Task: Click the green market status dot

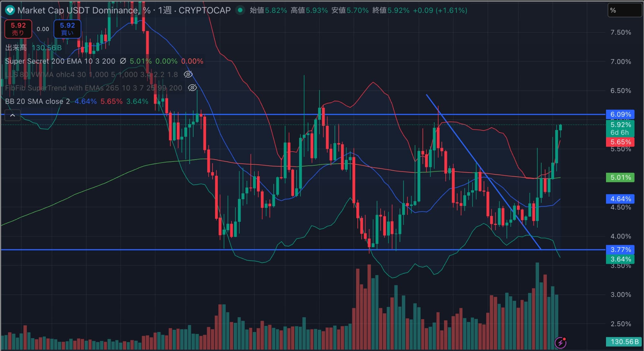Action: click(240, 10)
